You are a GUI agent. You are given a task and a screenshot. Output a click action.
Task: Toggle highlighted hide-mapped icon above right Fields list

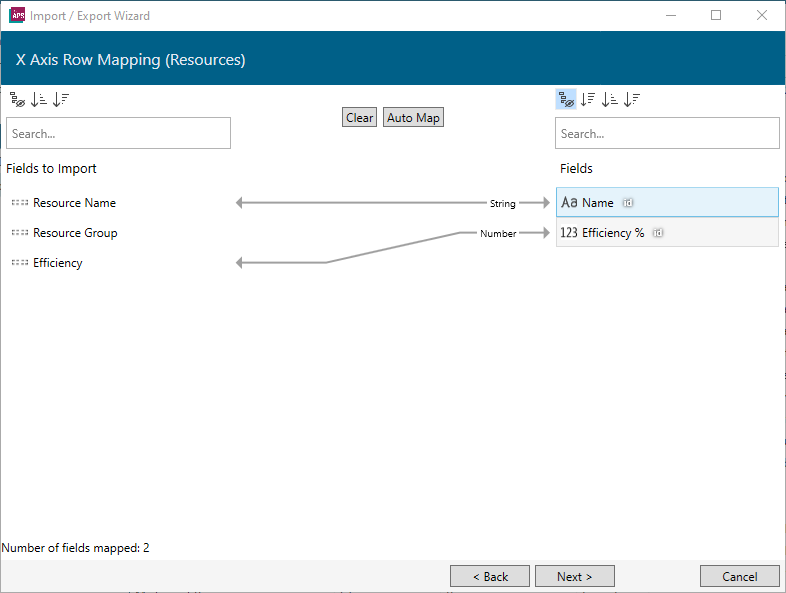click(x=566, y=99)
